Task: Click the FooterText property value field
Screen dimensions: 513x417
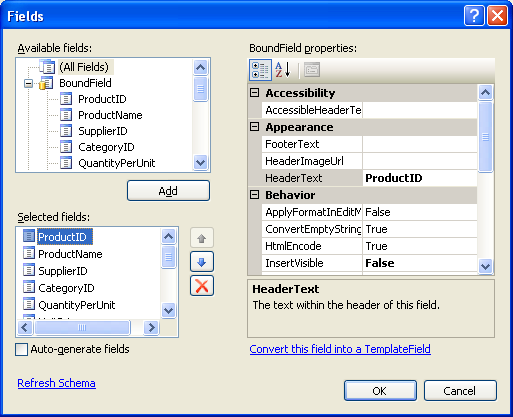Action: tap(420, 144)
